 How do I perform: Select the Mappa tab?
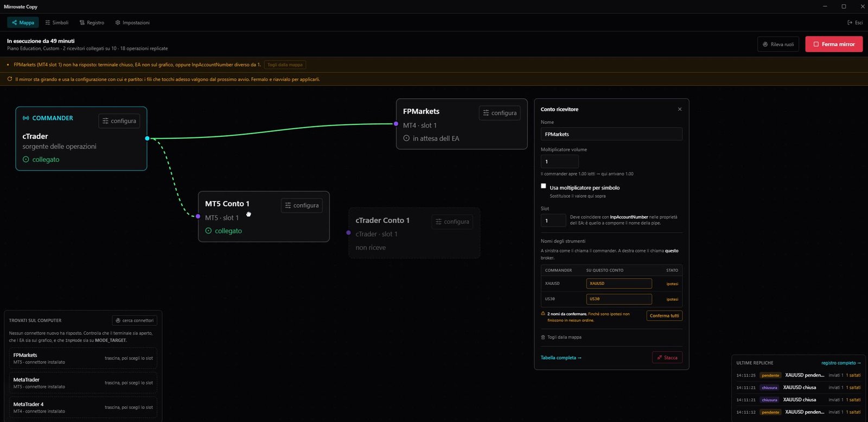coord(23,23)
